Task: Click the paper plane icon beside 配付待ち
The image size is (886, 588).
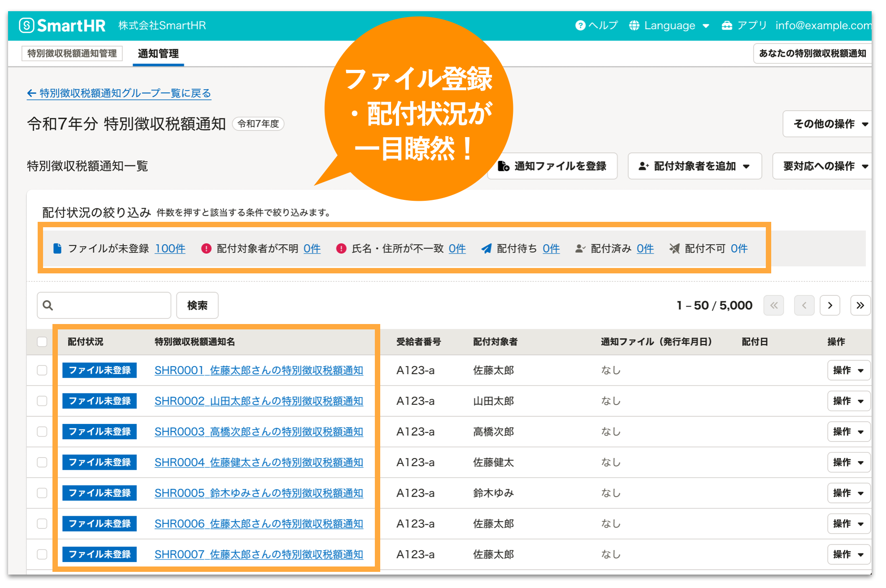Action: pos(486,248)
